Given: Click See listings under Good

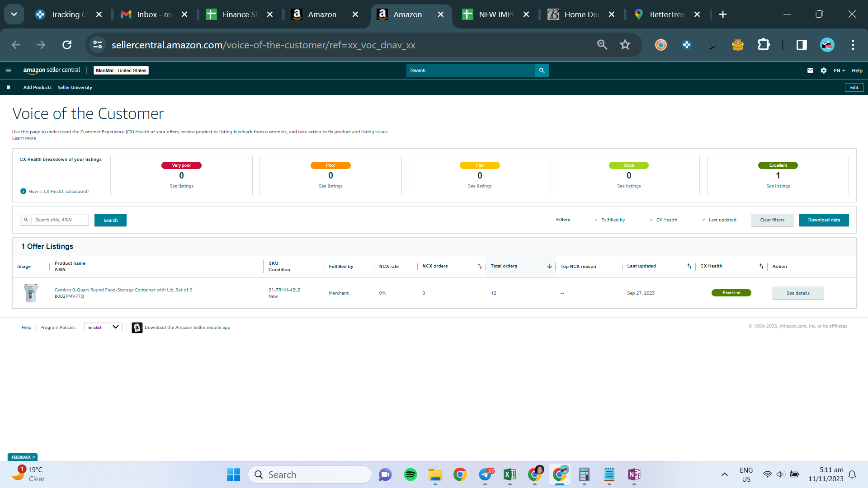Looking at the screenshot, I should click(629, 186).
